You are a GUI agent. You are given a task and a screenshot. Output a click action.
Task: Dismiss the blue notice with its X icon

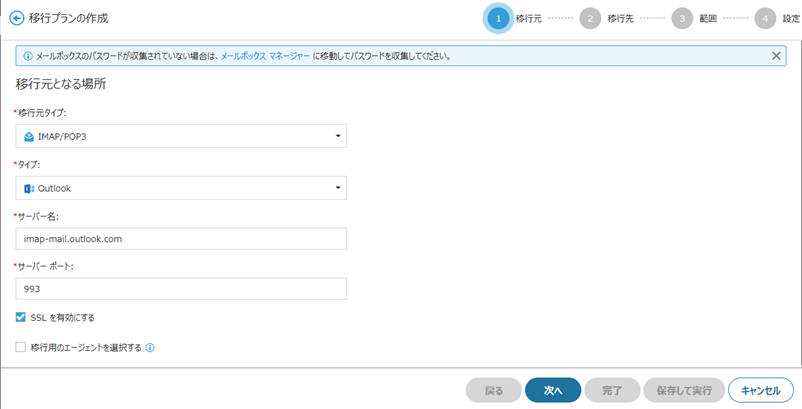pyautogui.click(x=776, y=56)
